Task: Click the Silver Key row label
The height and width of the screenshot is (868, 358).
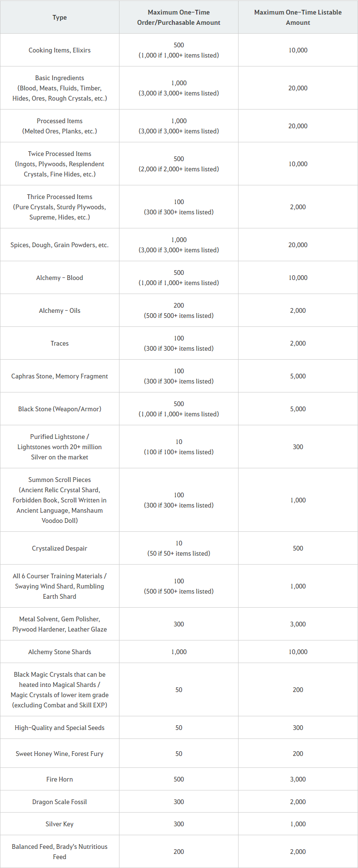Action: (x=60, y=824)
